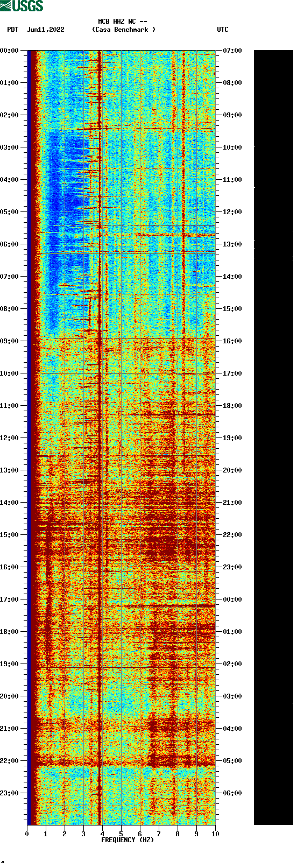Click the frequency axis value 2
The width and height of the screenshot is (297, 868).
pos(65,834)
